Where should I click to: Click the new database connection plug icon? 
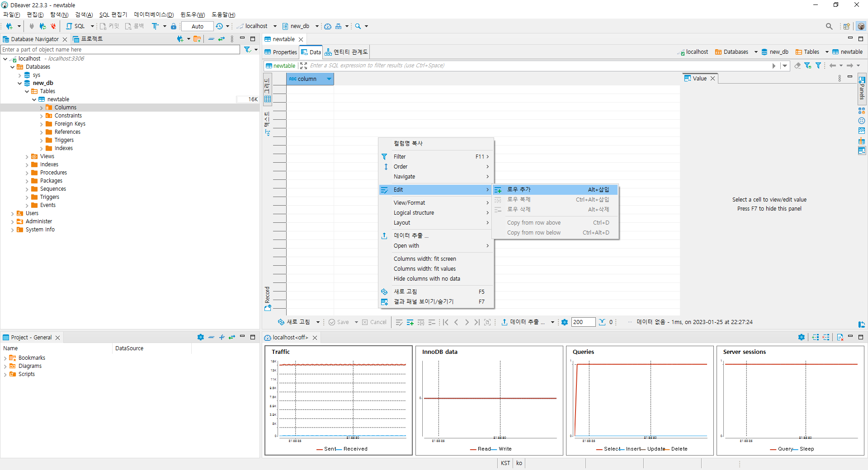[9, 26]
